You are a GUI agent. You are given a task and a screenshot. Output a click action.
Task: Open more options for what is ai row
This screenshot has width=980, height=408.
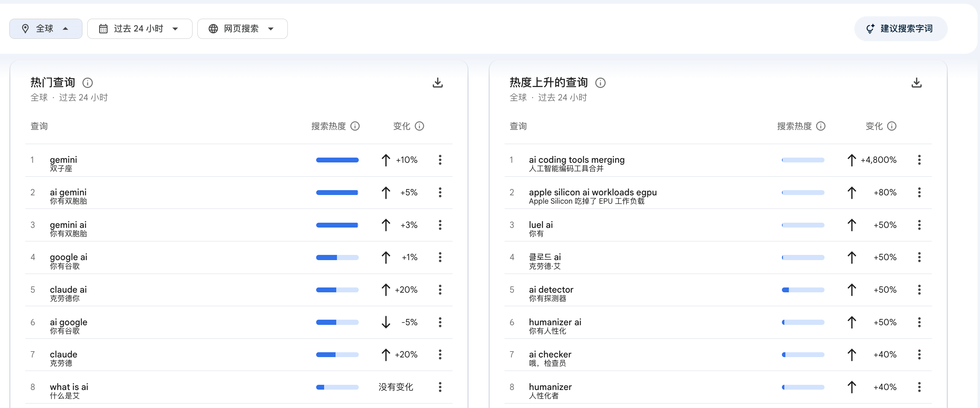[x=440, y=387]
